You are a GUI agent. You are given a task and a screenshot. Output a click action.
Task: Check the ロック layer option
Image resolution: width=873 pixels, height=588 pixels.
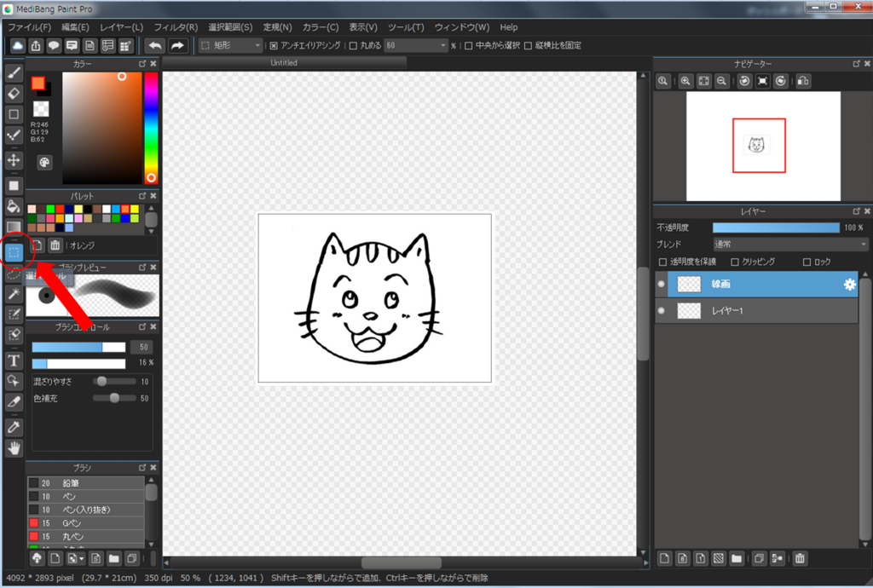click(x=807, y=262)
